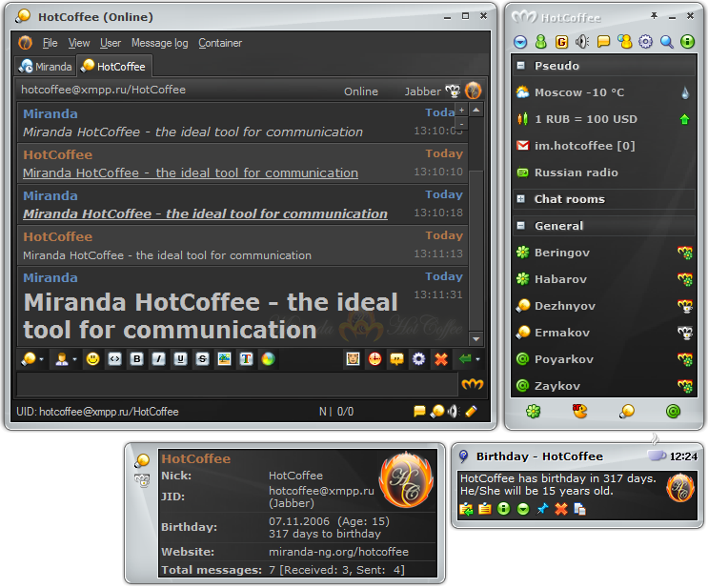Open the background color wheel picker
708x588 pixels.
coord(268,359)
